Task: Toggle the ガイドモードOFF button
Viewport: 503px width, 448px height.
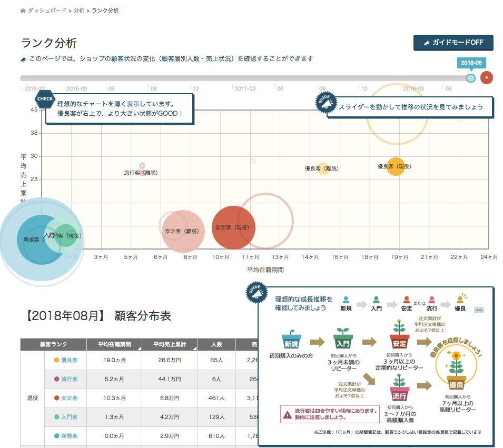Action: pyautogui.click(x=453, y=43)
